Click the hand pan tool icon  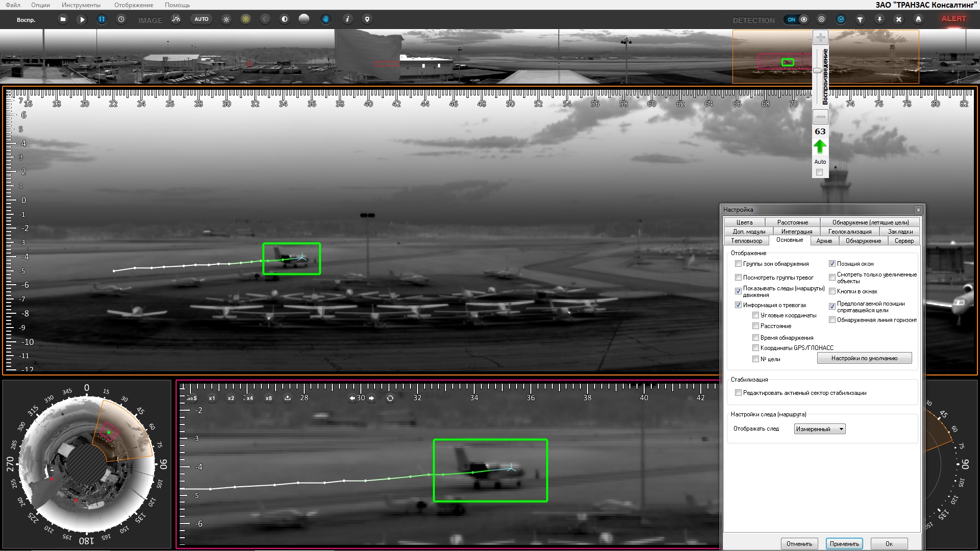pyautogui.click(x=326, y=19)
